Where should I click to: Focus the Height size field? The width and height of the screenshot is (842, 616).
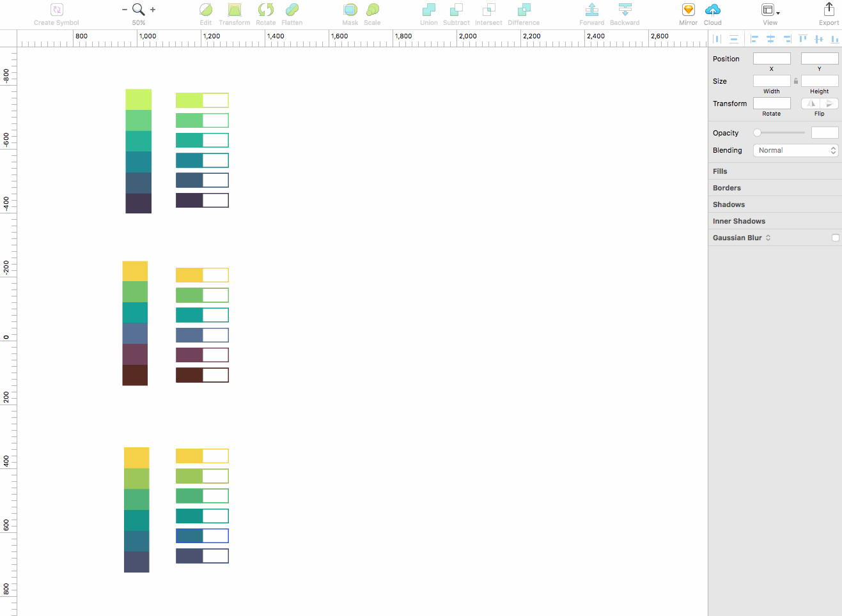820,81
